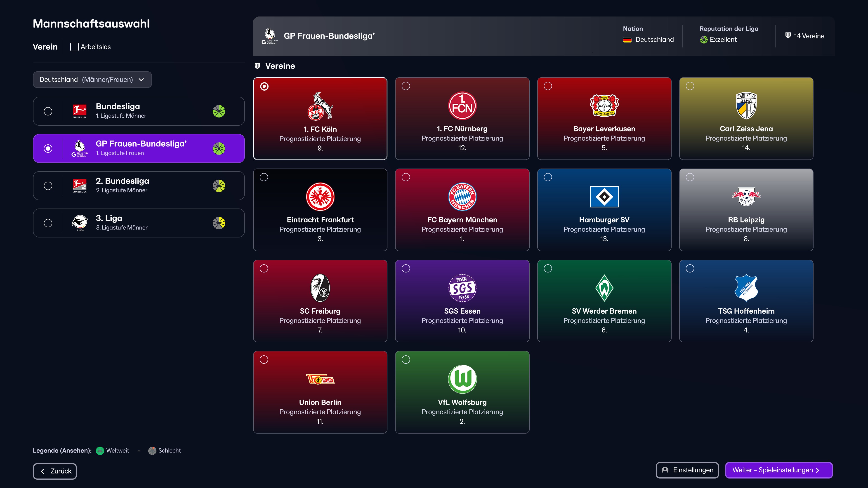Click the Verein tab

[45, 47]
